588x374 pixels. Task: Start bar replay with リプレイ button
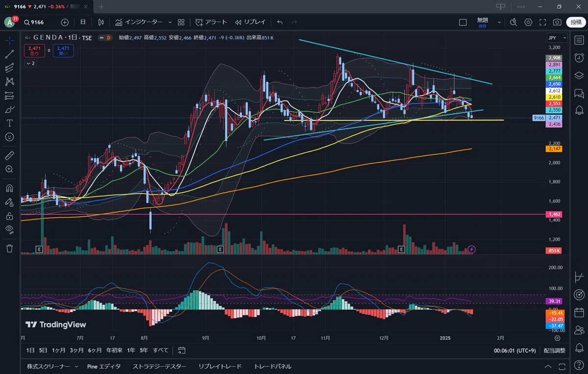[250, 22]
